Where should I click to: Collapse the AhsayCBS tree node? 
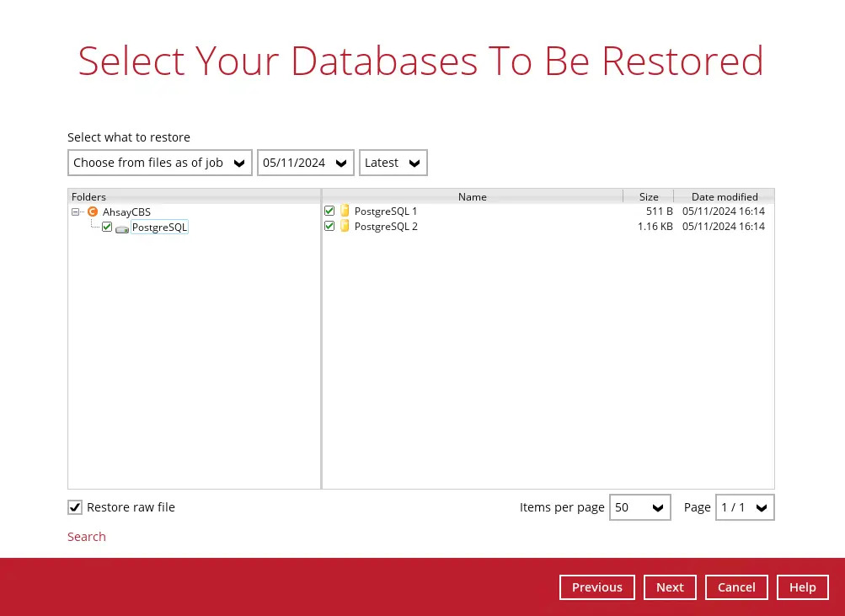[76, 212]
